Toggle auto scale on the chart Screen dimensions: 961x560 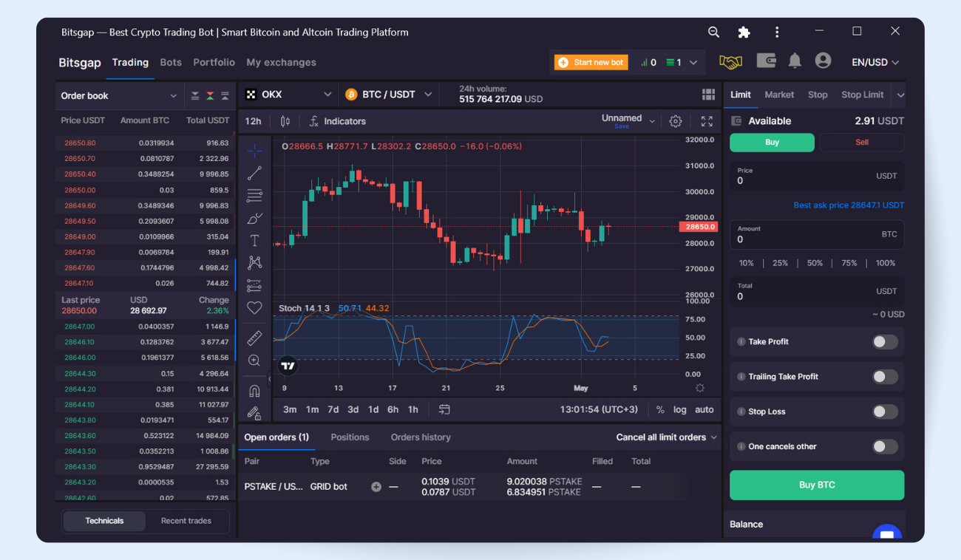(x=704, y=409)
